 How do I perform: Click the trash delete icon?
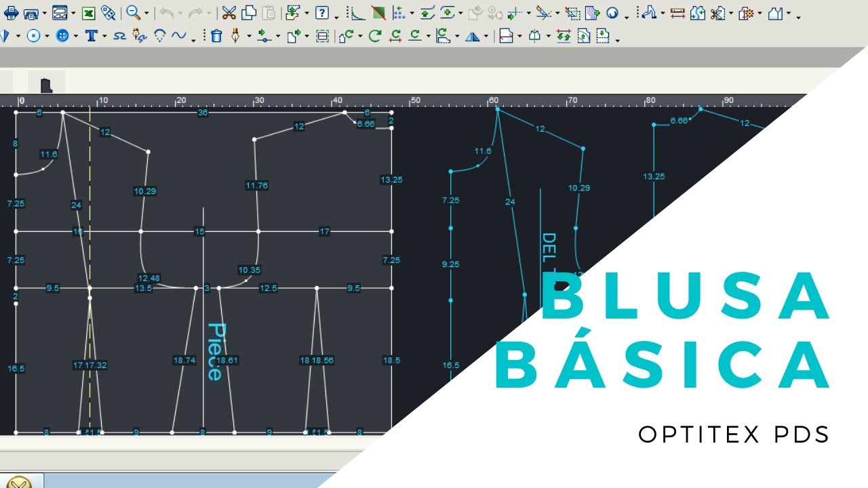216,36
